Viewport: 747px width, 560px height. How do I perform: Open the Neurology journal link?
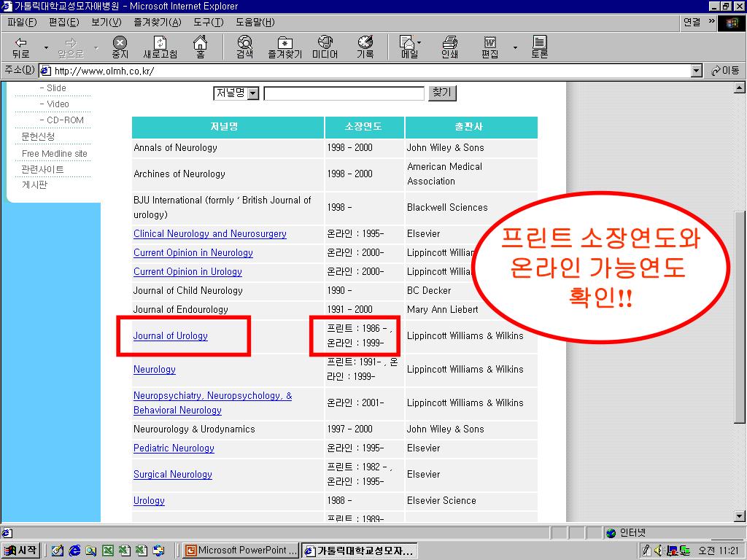[x=155, y=370]
